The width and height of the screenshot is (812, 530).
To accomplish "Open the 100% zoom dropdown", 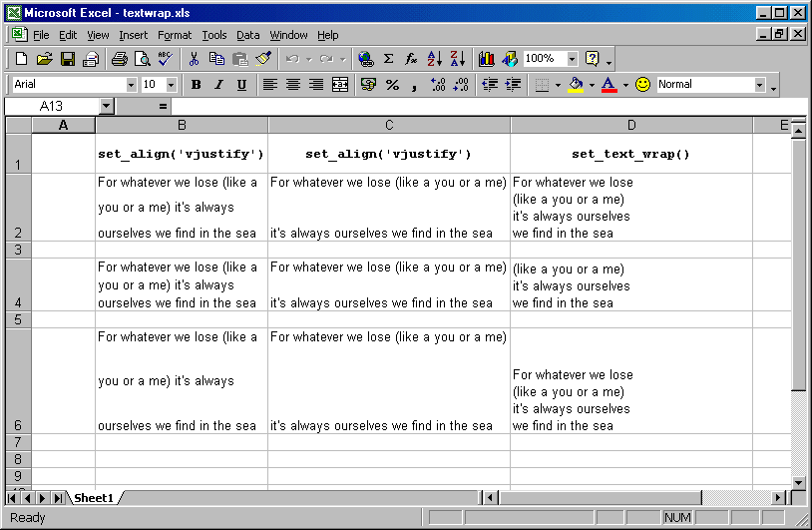I will tap(572, 59).
